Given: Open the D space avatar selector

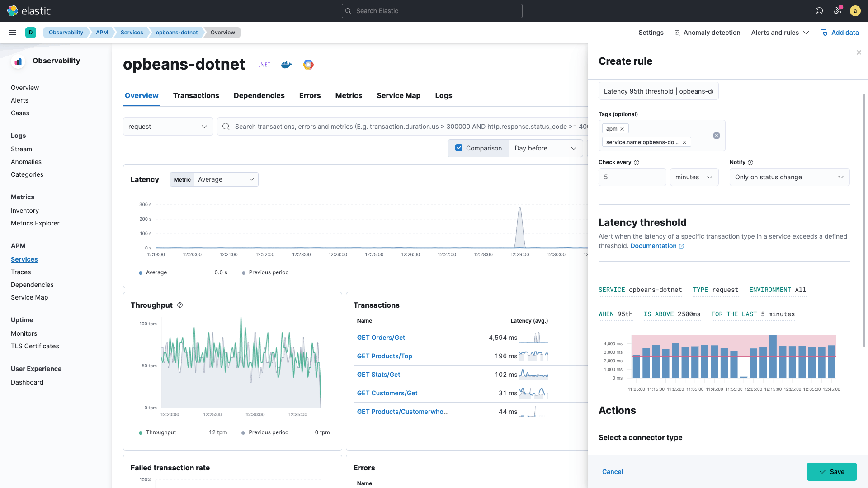Looking at the screenshot, I should coord(31,33).
